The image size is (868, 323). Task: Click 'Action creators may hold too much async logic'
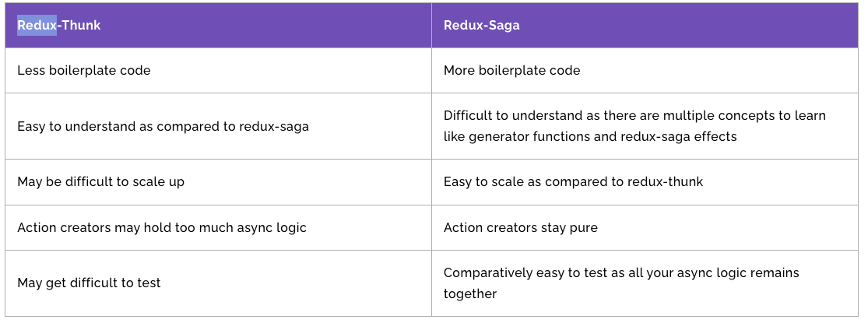click(162, 228)
